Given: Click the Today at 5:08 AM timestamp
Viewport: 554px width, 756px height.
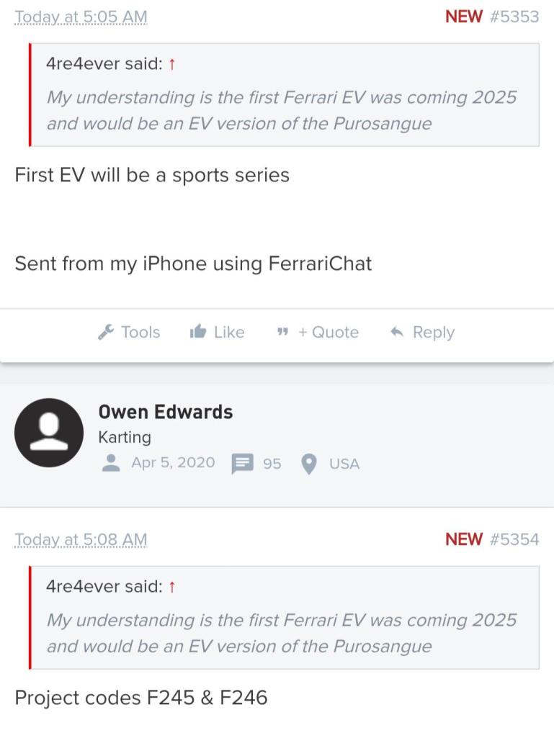Looking at the screenshot, I should (81, 539).
